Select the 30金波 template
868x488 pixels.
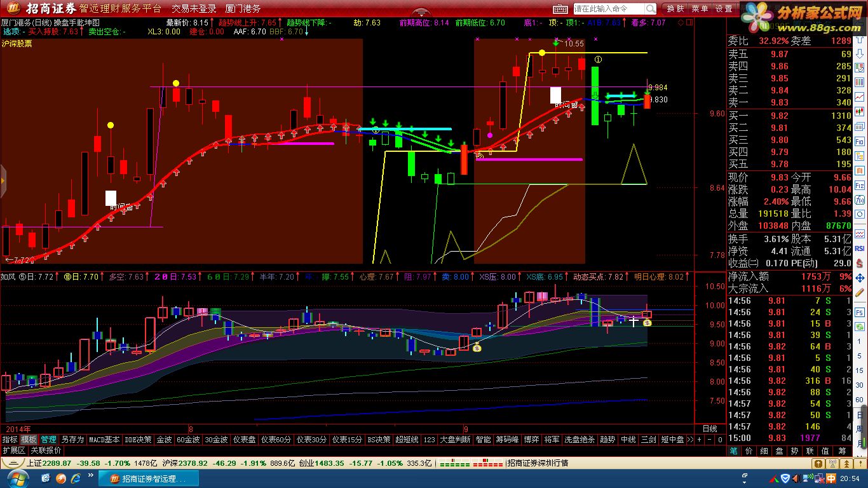(x=216, y=440)
